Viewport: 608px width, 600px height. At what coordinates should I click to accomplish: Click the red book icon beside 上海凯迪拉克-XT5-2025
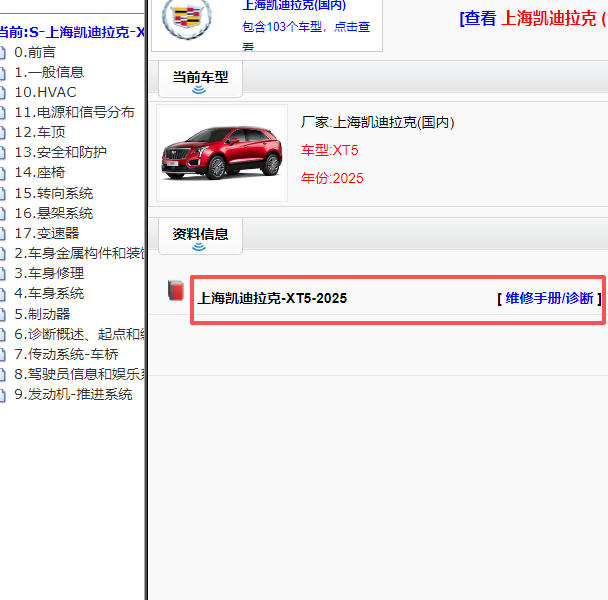click(176, 290)
